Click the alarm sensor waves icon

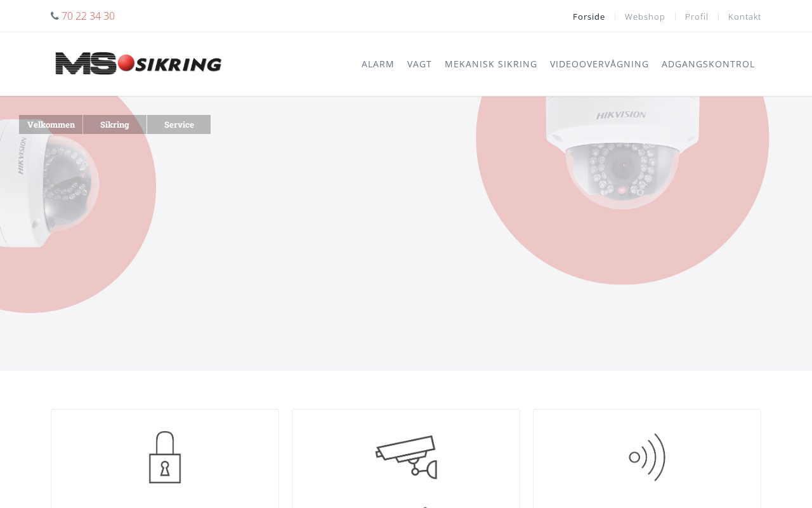(647, 457)
